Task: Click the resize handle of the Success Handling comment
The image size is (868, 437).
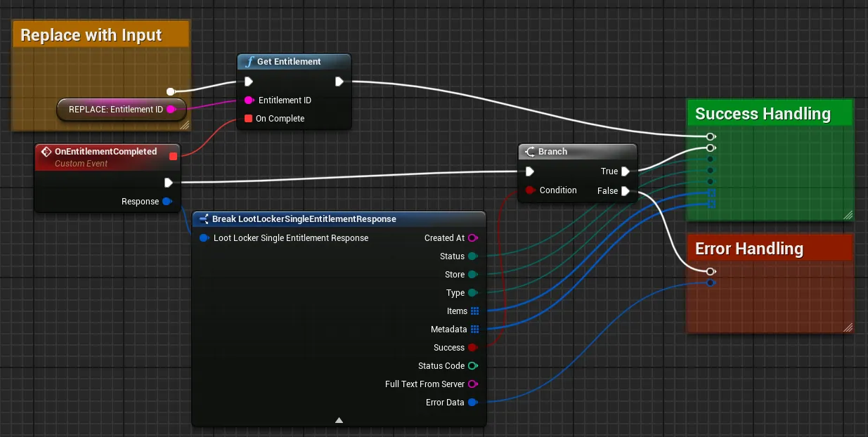Action: 848,216
